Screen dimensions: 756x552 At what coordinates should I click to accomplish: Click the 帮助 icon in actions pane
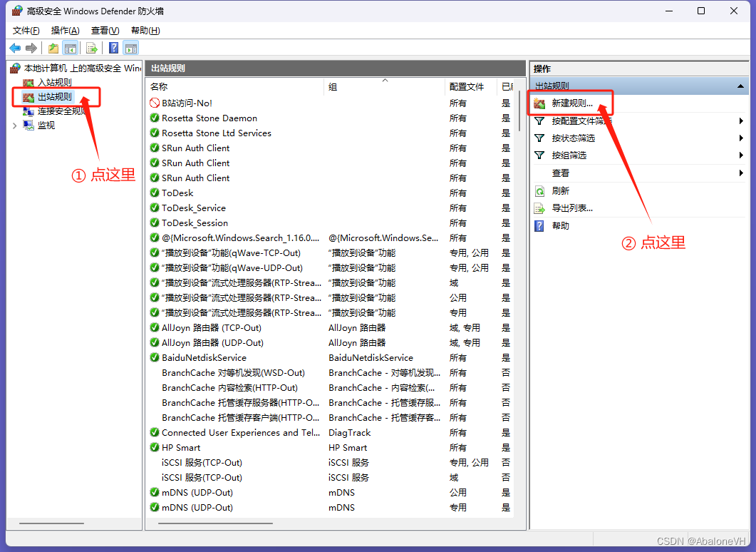pyautogui.click(x=539, y=226)
